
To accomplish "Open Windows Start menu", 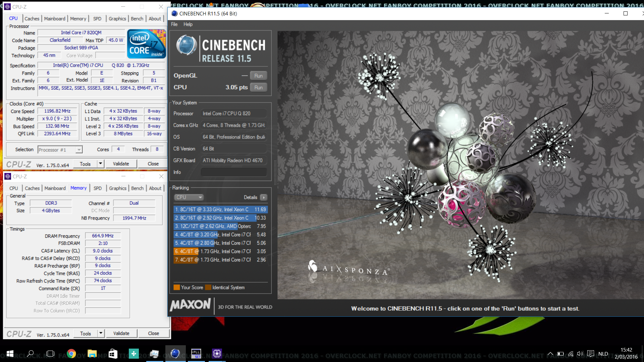I will [x=10, y=354].
